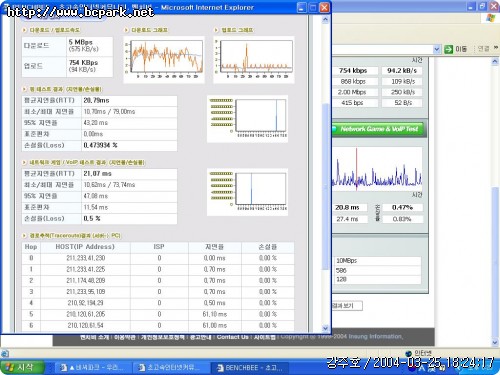Open the 광고안내 footer link
Screen dimensions: 500x375
[x=201, y=337]
